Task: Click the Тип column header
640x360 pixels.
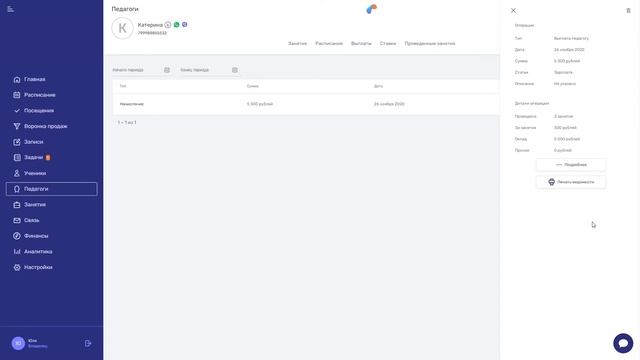Action: [123, 86]
